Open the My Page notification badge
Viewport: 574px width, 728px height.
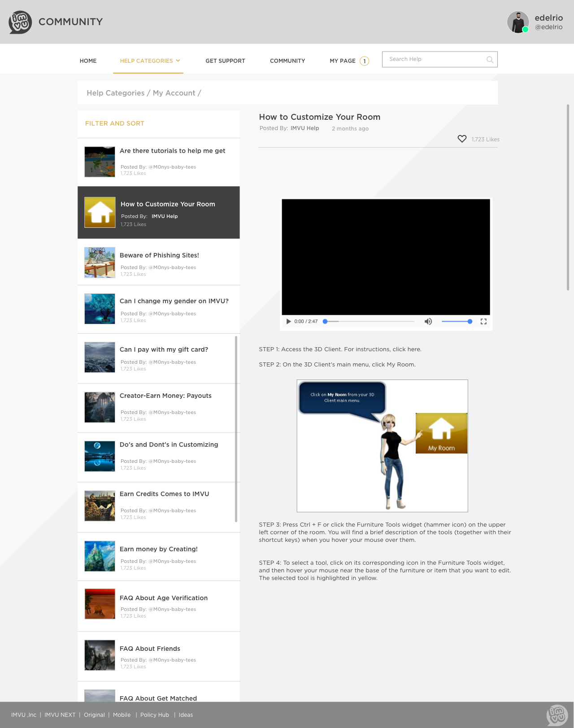click(365, 61)
